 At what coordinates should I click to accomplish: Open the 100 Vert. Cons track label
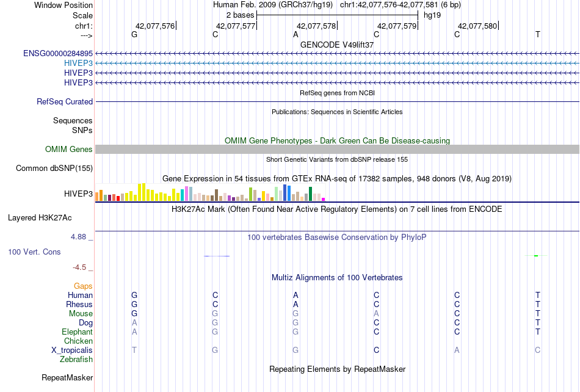pos(34,252)
